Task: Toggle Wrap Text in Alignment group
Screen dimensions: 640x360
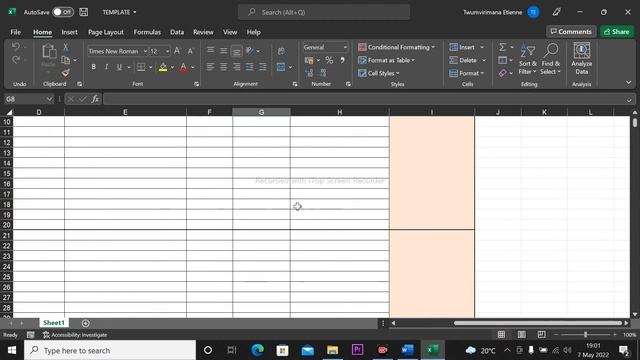Action: coord(281,51)
